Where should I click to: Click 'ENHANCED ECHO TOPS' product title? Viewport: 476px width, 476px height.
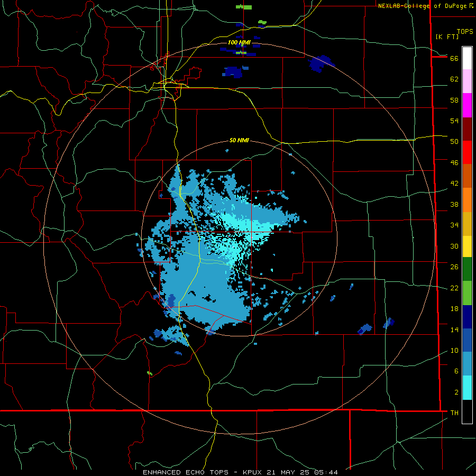(x=185, y=472)
